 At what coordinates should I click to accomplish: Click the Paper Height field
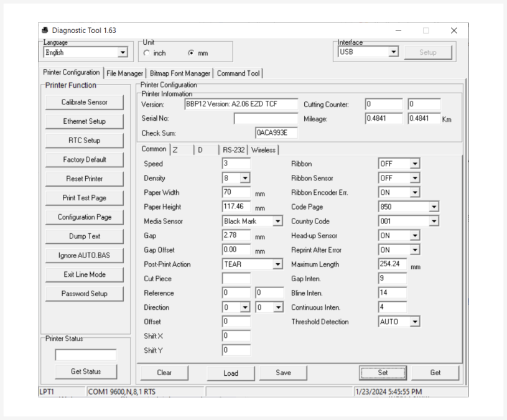(236, 207)
